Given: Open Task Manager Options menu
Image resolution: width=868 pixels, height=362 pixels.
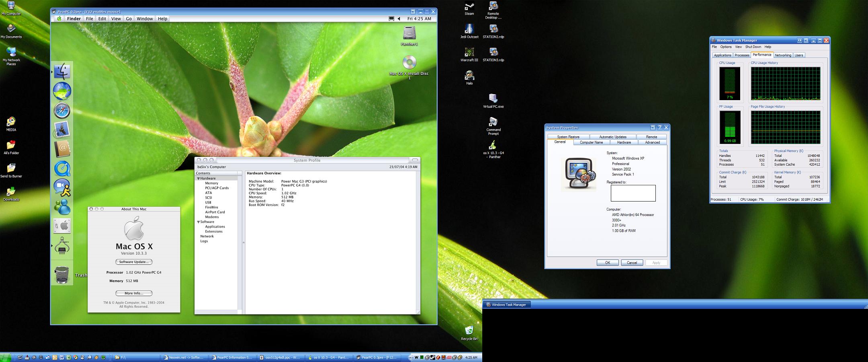Looking at the screenshot, I should (x=726, y=47).
